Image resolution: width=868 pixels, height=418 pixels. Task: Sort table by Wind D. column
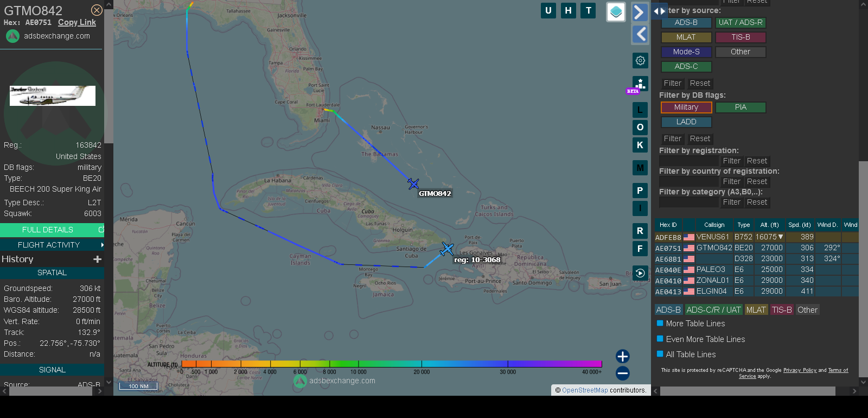pos(827,225)
